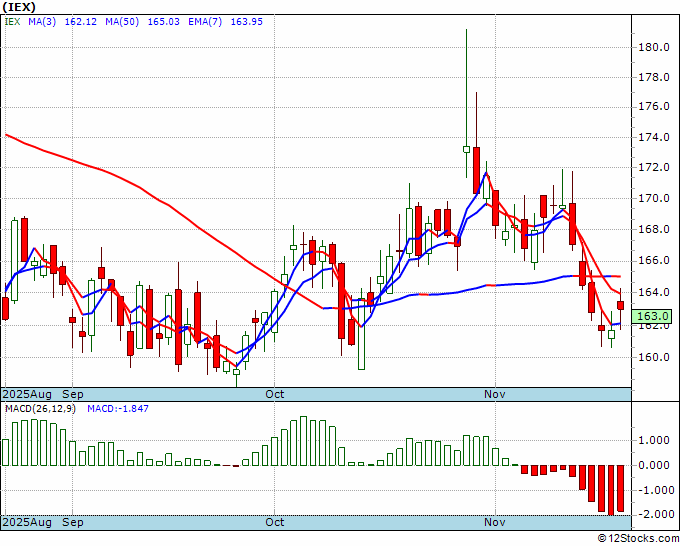Image resolution: width=680 pixels, height=546 pixels.
Task: Click the Nov label on MACD axis
Action: click(495, 522)
